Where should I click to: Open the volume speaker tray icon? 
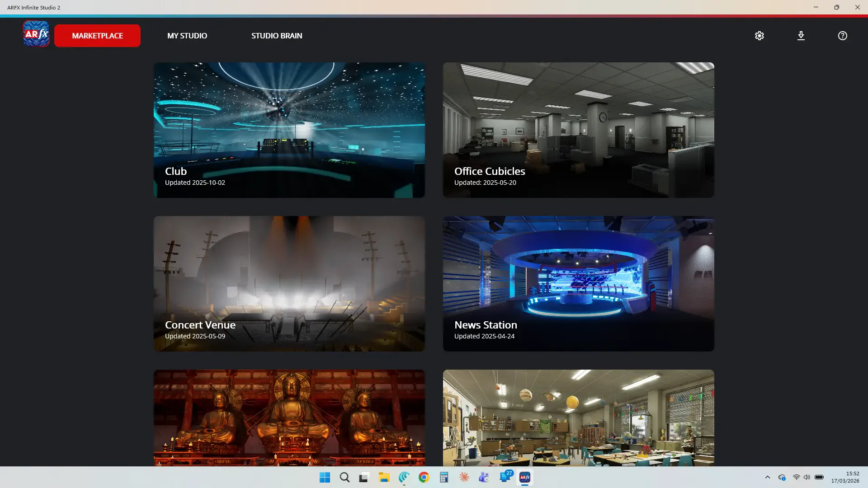click(807, 477)
